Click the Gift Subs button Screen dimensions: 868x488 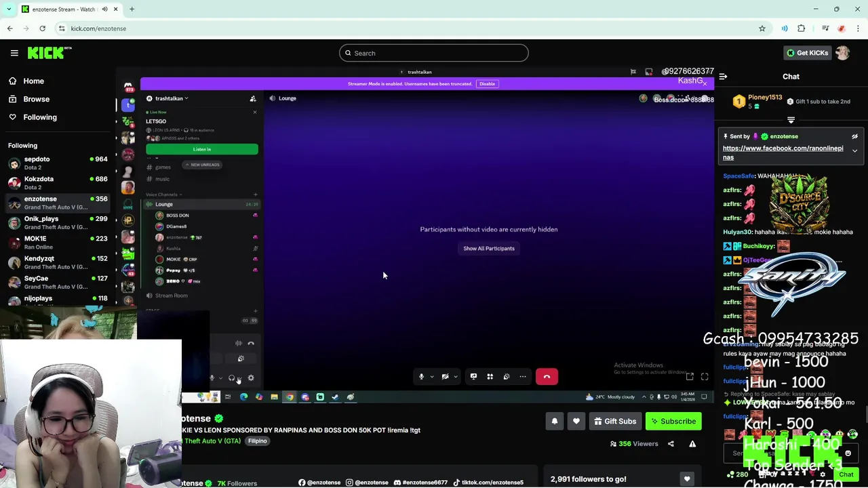click(x=615, y=421)
